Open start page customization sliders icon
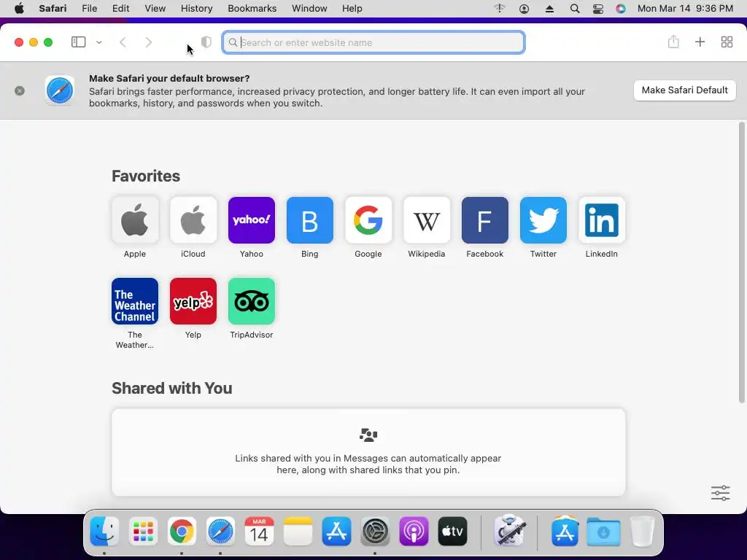 (720, 493)
